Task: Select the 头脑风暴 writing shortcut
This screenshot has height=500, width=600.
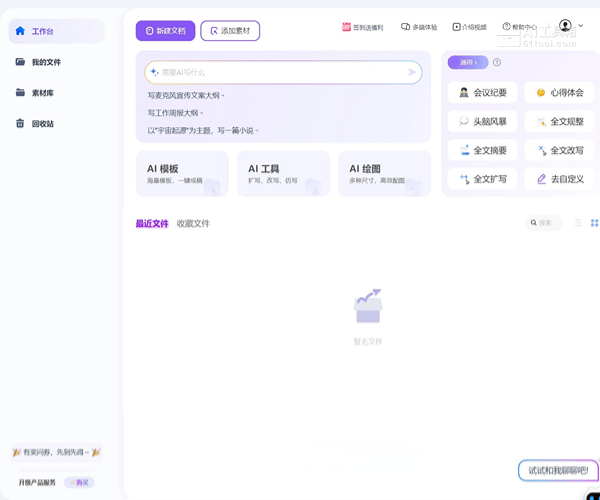Action: click(483, 122)
